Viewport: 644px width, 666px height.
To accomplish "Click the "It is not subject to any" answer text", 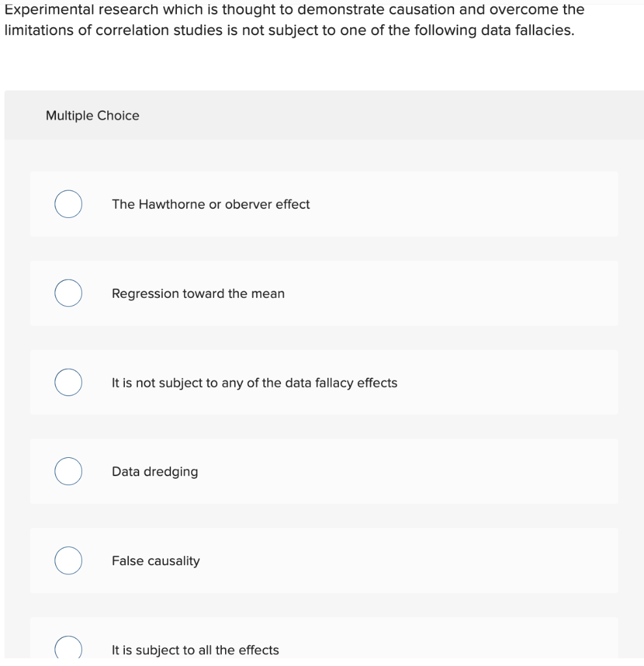I will pos(254,383).
